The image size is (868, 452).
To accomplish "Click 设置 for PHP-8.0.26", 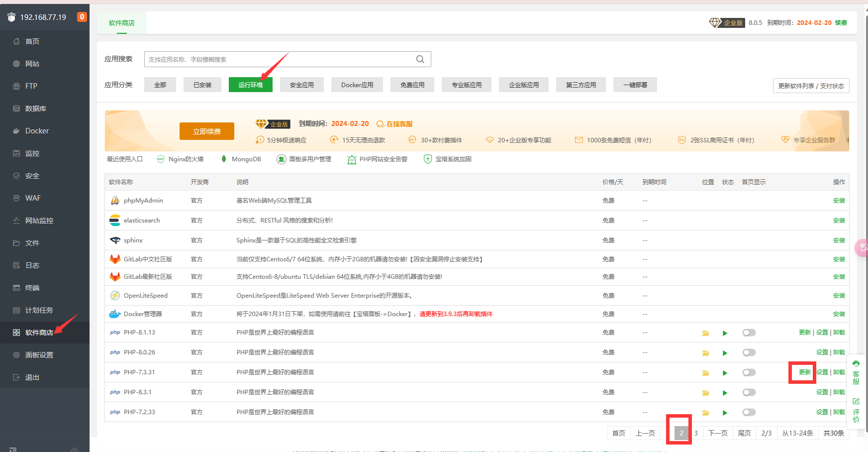I will (x=822, y=352).
